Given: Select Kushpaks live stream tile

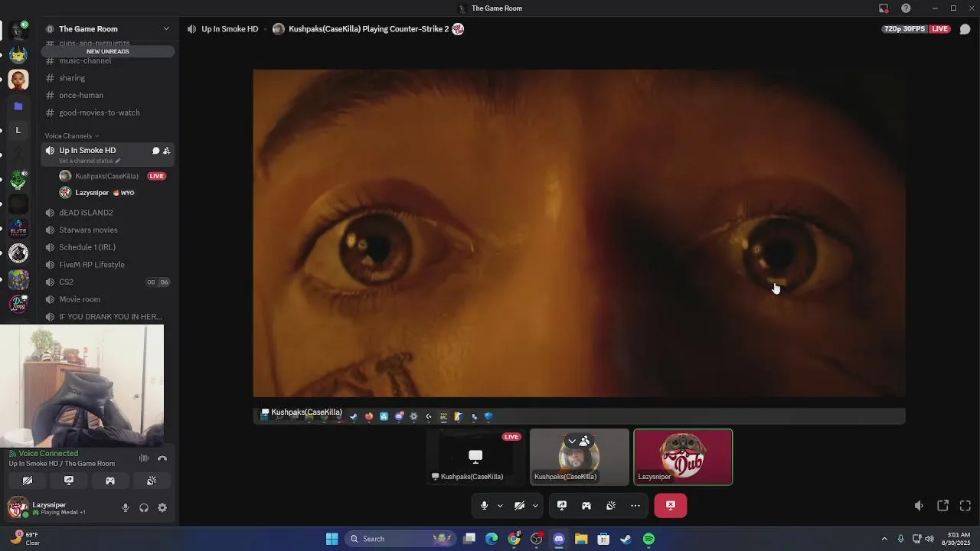Looking at the screenshot, I should click(475, 457).
